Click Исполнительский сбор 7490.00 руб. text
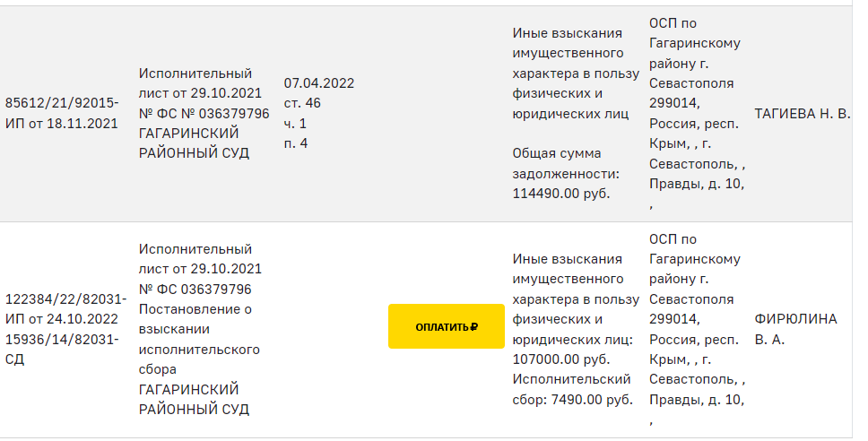Viewport: 868px width, 441px height. point(572,389)
